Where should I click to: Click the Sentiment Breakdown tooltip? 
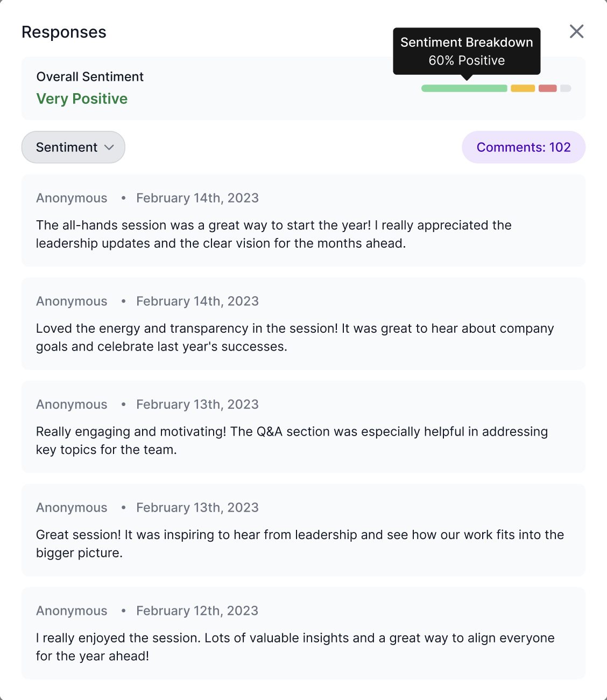[467, 51]
